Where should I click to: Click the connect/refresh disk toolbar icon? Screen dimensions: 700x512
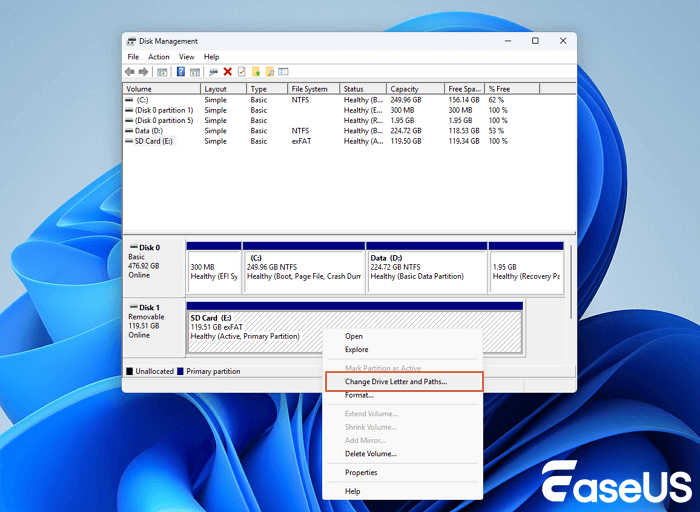pos(213,72)
